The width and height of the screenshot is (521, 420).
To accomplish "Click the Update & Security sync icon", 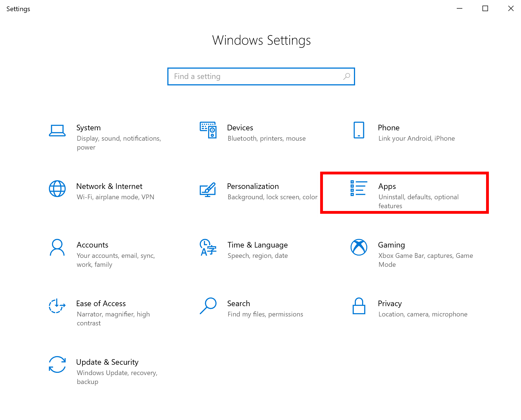I will click(57, 364).
